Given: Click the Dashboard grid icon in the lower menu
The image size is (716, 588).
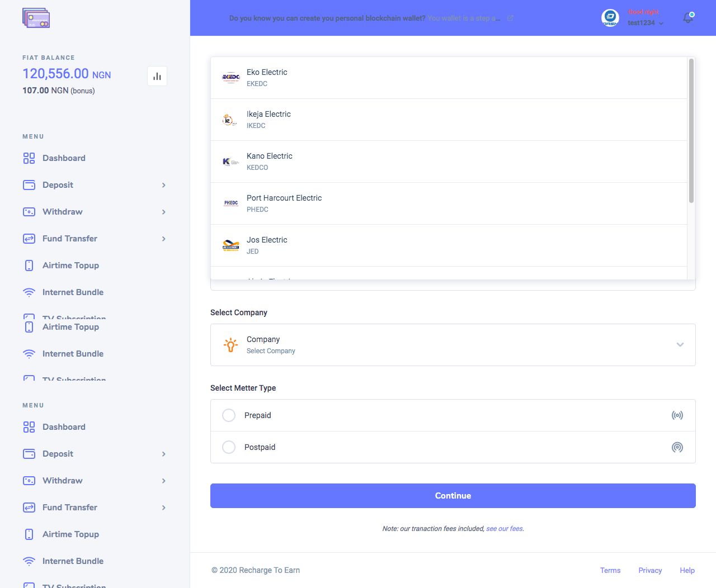Looking at the screenshot, I should coord(29,427).
